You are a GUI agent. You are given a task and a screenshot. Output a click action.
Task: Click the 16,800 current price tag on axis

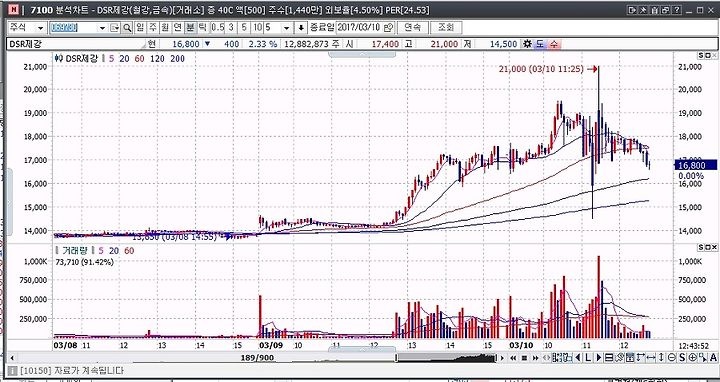tap(695, 165)
